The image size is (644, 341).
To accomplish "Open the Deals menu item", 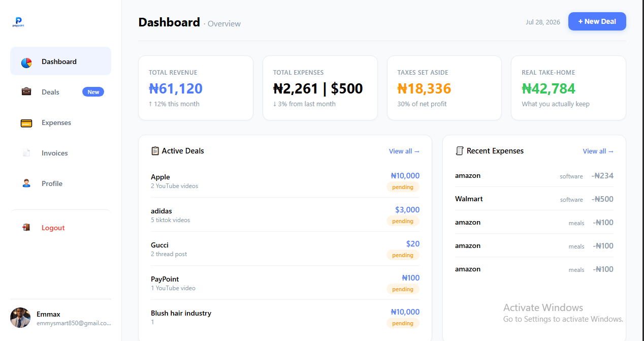I will coord(60,92).
